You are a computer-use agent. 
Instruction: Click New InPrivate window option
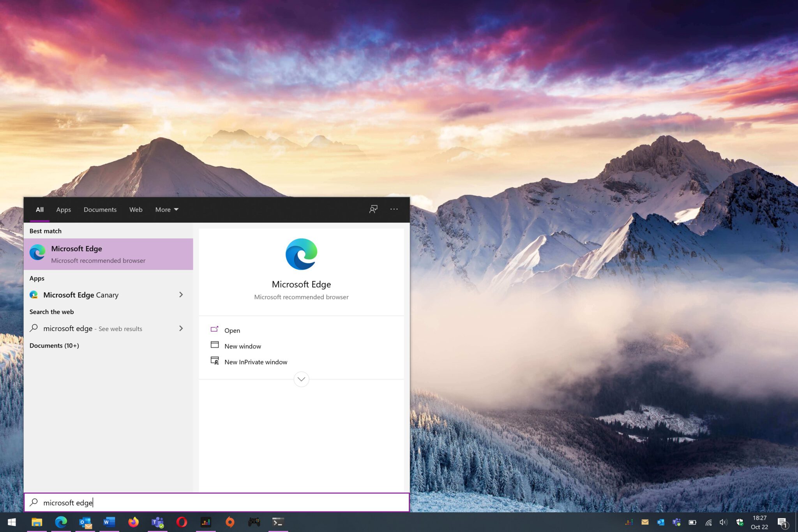tap(255, 362)
